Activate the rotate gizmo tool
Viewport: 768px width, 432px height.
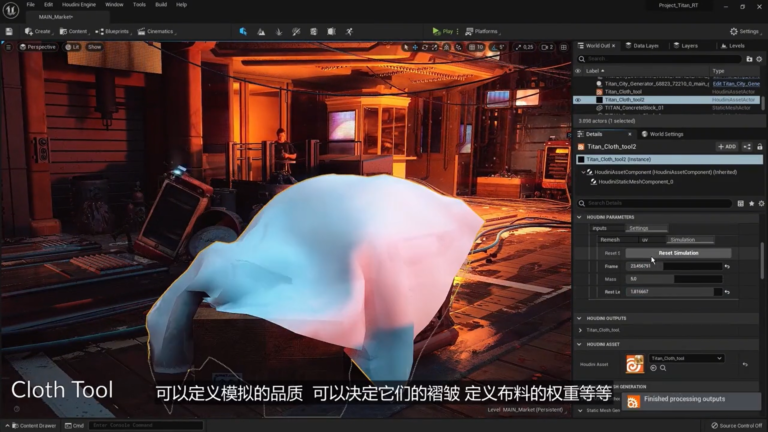(x=425, y=47)
